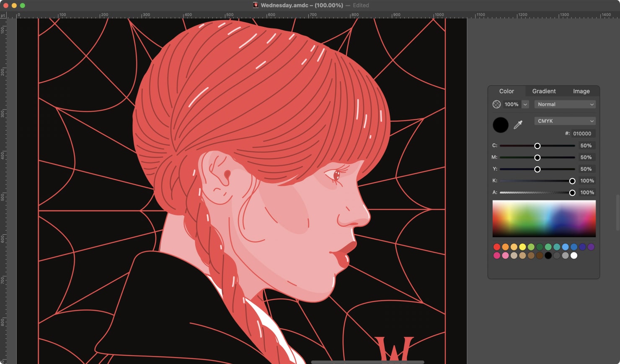
Task: Select the dark gray preset swatch
Action: [x=557, y=255]
